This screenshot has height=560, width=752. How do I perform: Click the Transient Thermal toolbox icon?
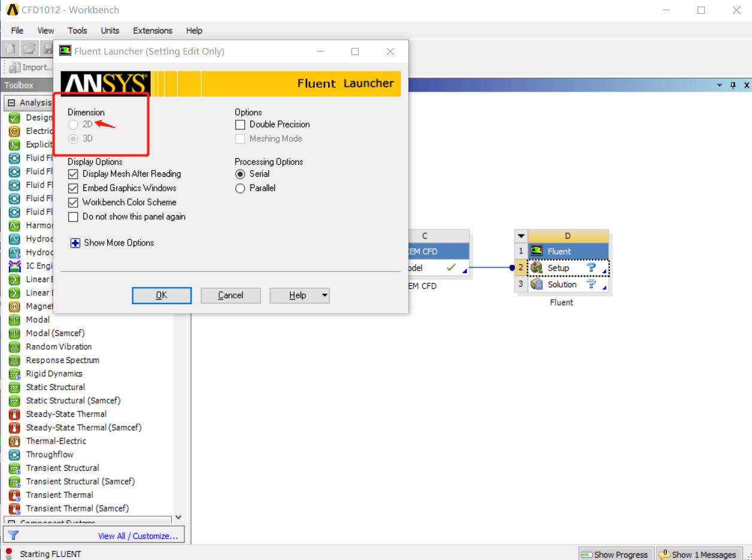click(x=14, y=495)
